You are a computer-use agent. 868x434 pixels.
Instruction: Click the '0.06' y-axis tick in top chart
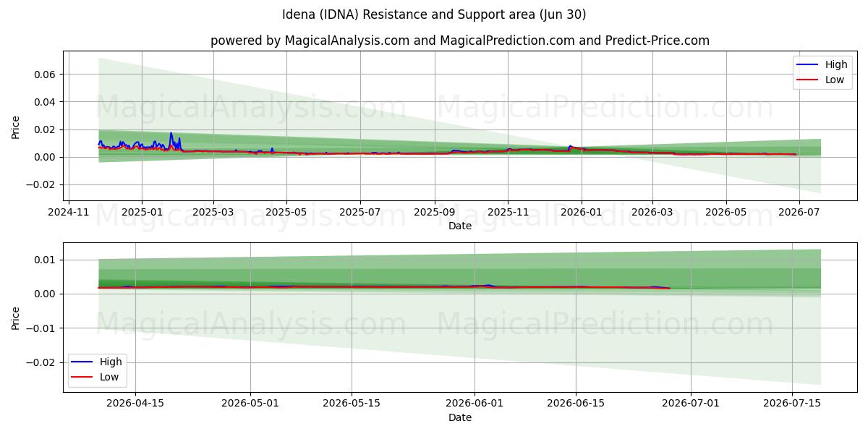click(46, 75)
